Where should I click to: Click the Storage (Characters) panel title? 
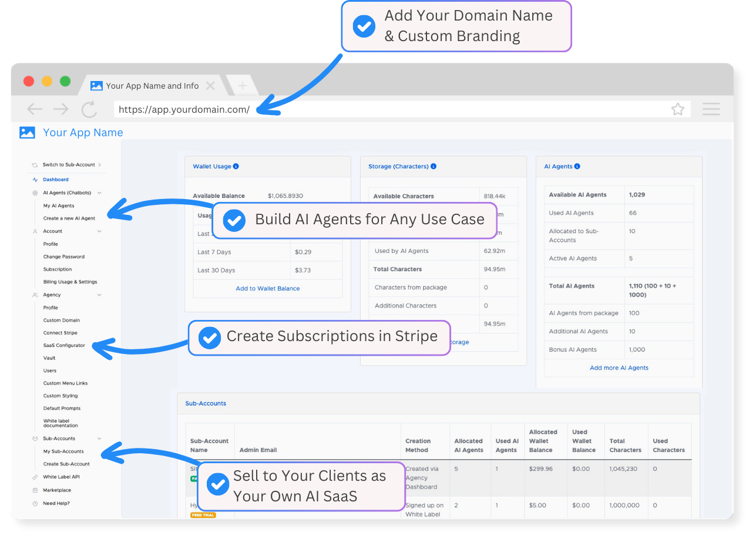[398, 167]
